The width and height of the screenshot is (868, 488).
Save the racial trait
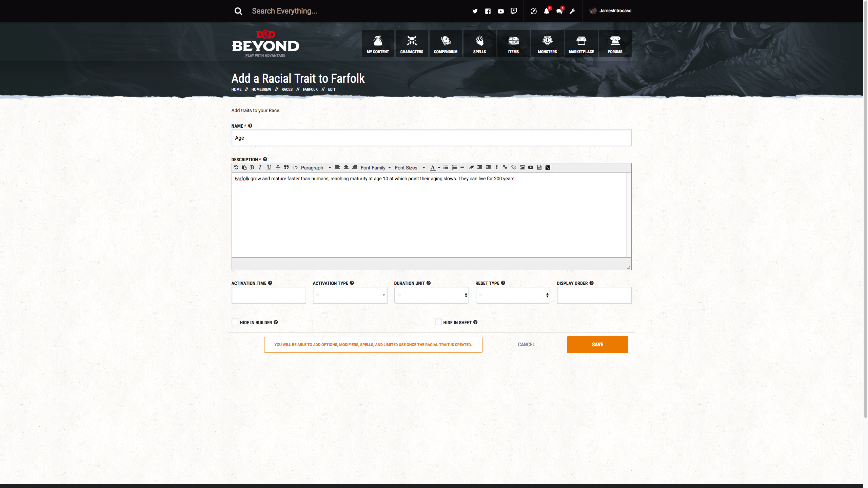597,344
